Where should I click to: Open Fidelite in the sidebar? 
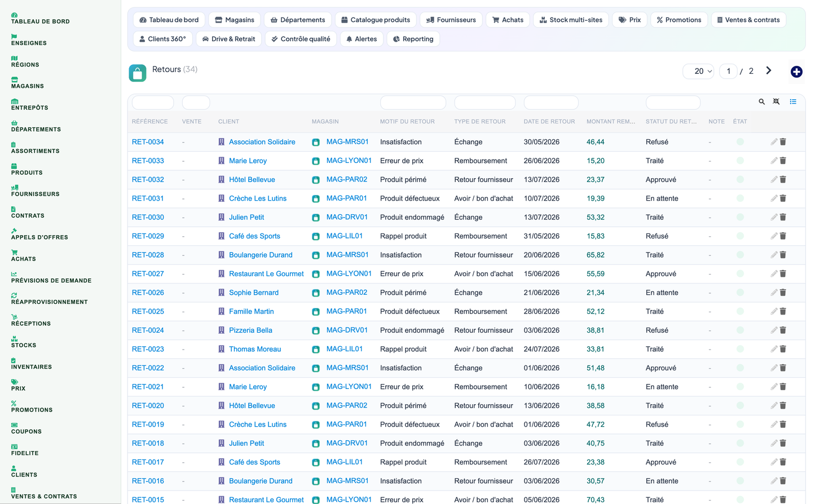click(x=25, y=453)
